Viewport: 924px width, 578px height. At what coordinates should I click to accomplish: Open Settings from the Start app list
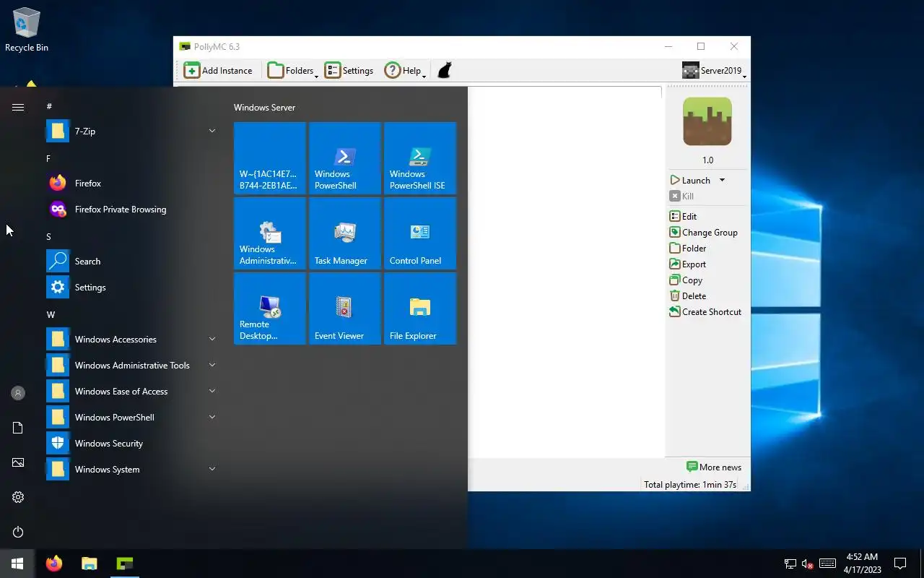point(133,287)
